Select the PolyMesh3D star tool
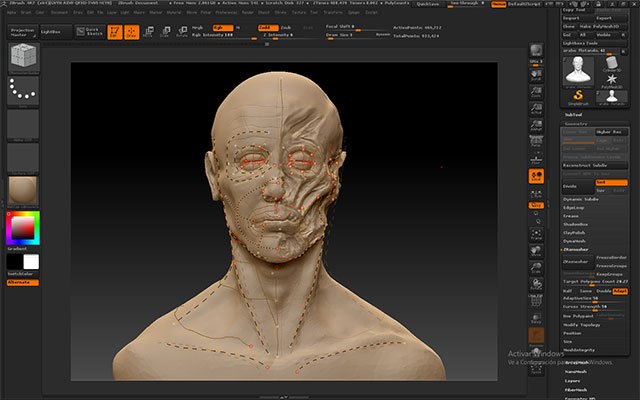Screen dimensions: 640x400 [611, 81]
